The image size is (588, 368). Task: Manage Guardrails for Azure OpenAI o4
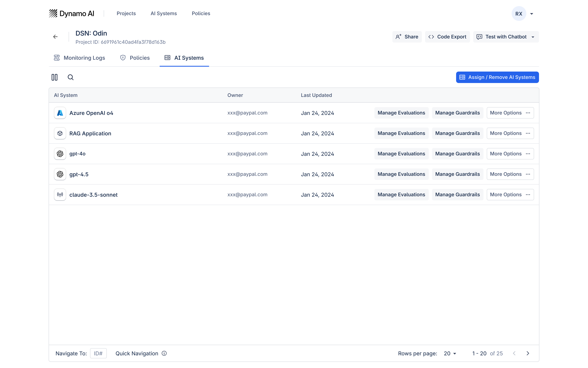coord(458,113)
